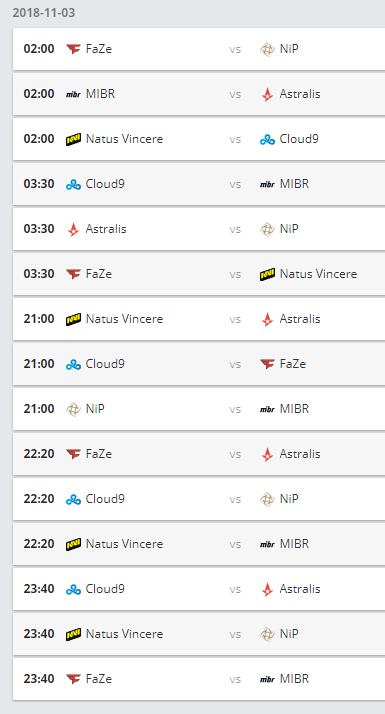385x714 pixels.
Task: Click vs text in 21:00 Cloud9 vs FaZe row
Action: click(235, 364)
